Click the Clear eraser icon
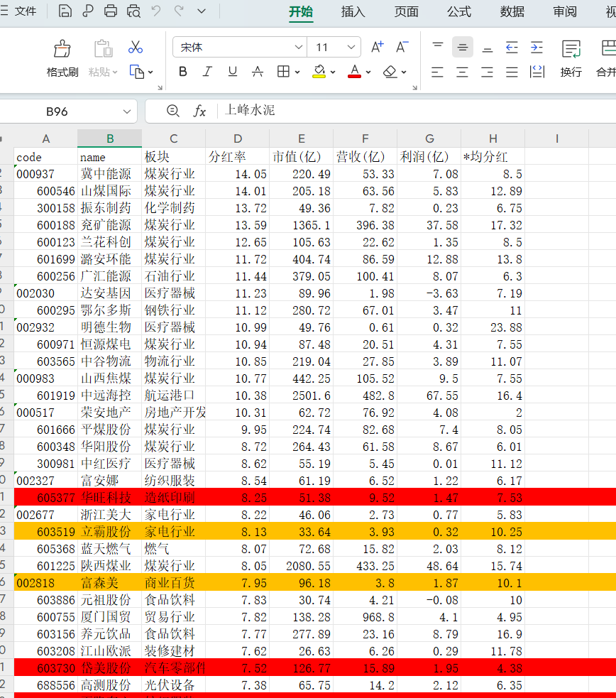Viewport: 616px width, 698px height. pyautogui.click(x=390, y=72)
